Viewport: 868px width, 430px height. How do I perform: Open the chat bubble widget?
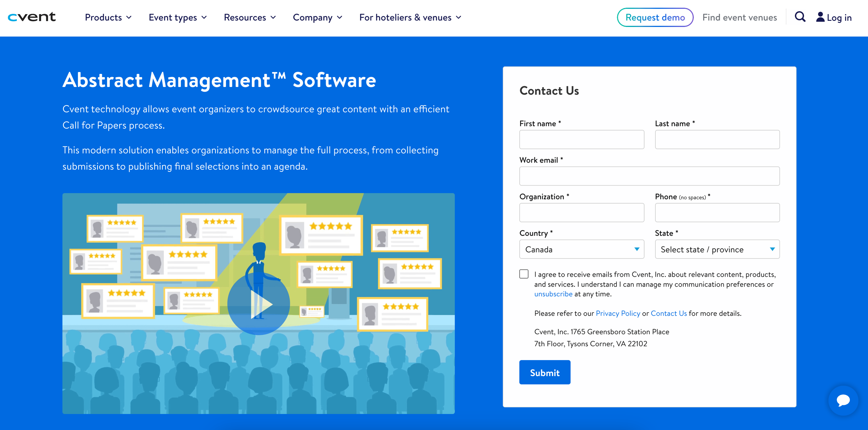[843, 400]
